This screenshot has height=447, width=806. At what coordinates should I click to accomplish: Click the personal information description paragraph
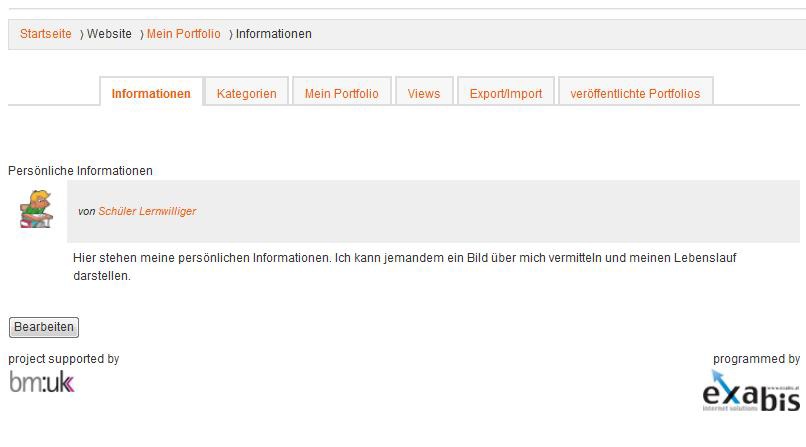[405, 267]
